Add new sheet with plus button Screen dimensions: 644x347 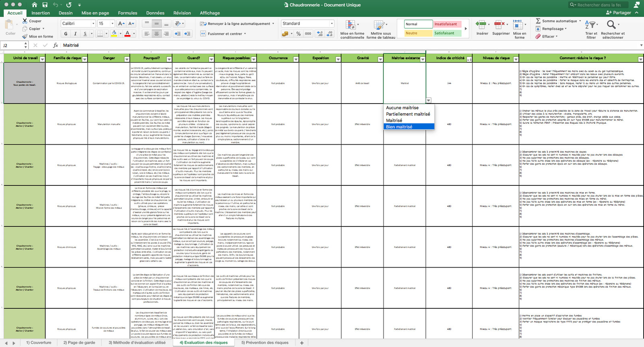[302, 343]
